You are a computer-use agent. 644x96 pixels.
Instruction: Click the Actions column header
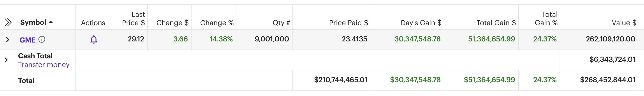tap(93, 23)
